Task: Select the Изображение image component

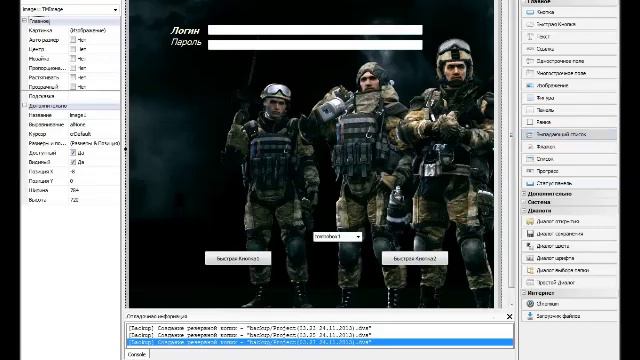Action: coord(569,85)
